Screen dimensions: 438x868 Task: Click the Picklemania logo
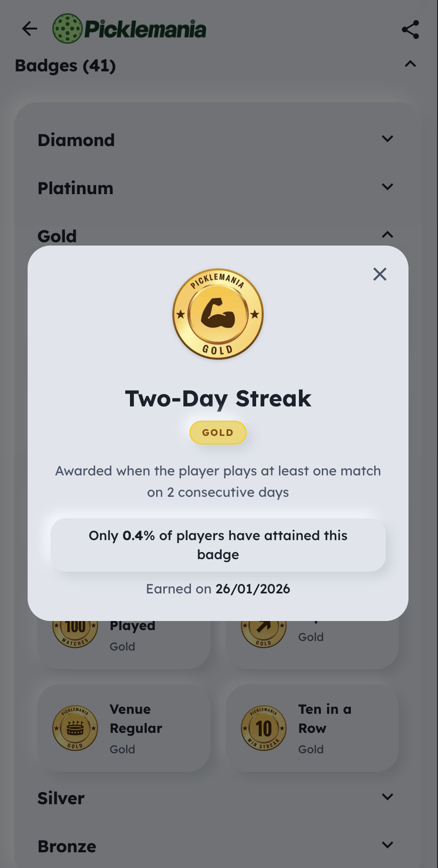(x=129, y=29)
